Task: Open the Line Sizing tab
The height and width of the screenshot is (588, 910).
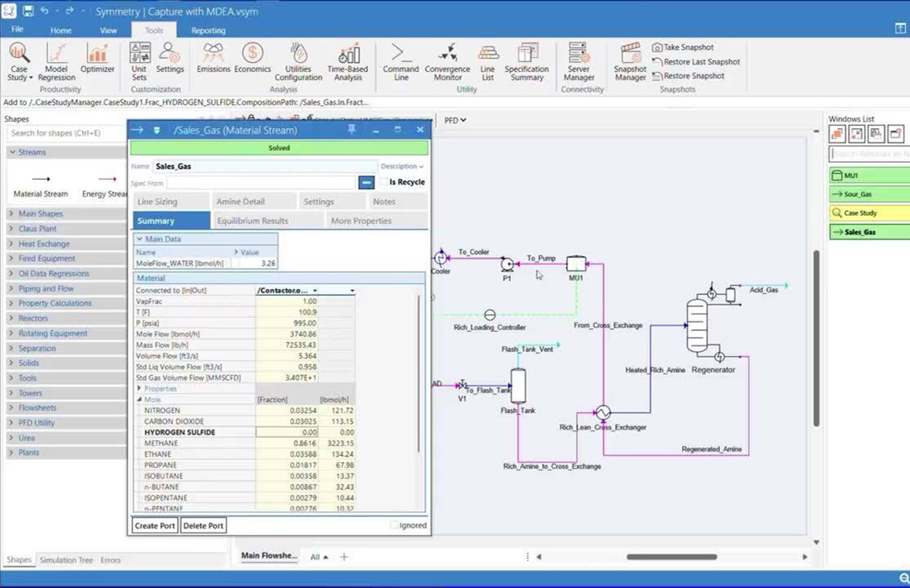Action: point(172,201)
